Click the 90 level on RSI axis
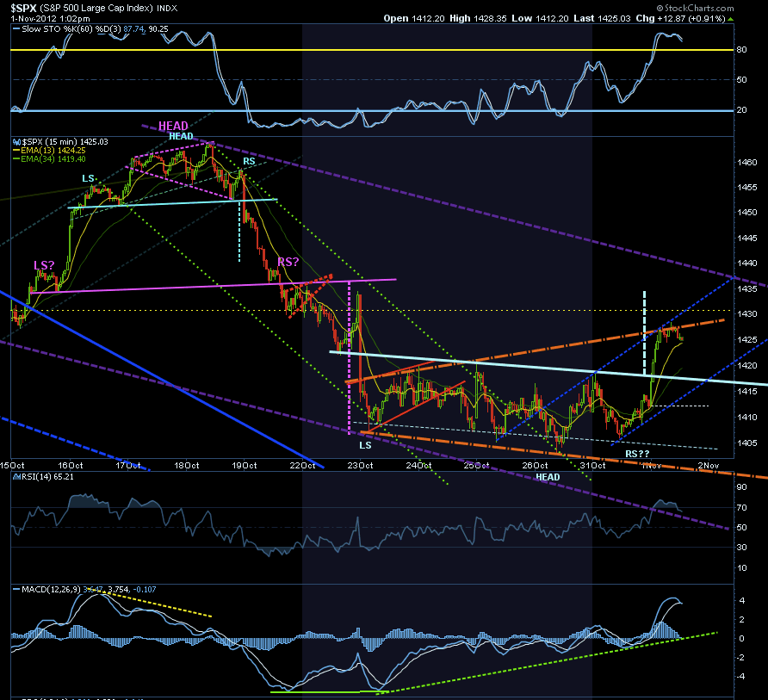 741,486
